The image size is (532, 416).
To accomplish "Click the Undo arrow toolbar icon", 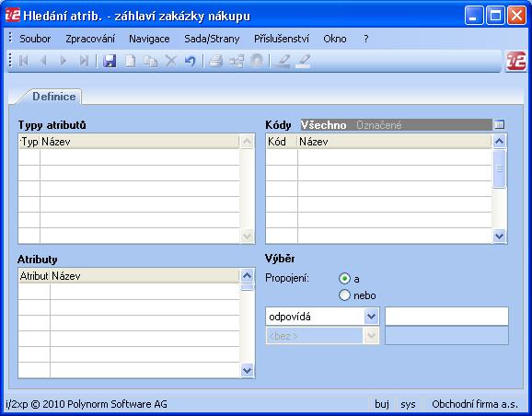I will [191, 61].
